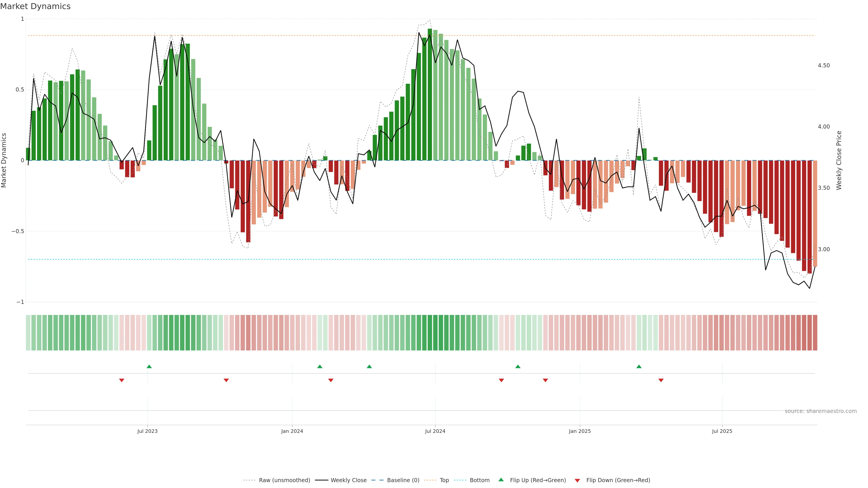Viewport: 868px width, 488px height.
Task: Toggle the Raw (unsmoothed) legend entry
Action: tap(284, 480)
